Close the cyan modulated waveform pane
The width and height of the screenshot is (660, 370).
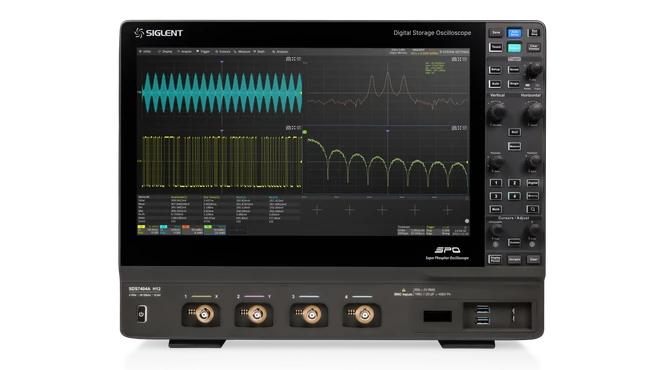click(299, 59)
